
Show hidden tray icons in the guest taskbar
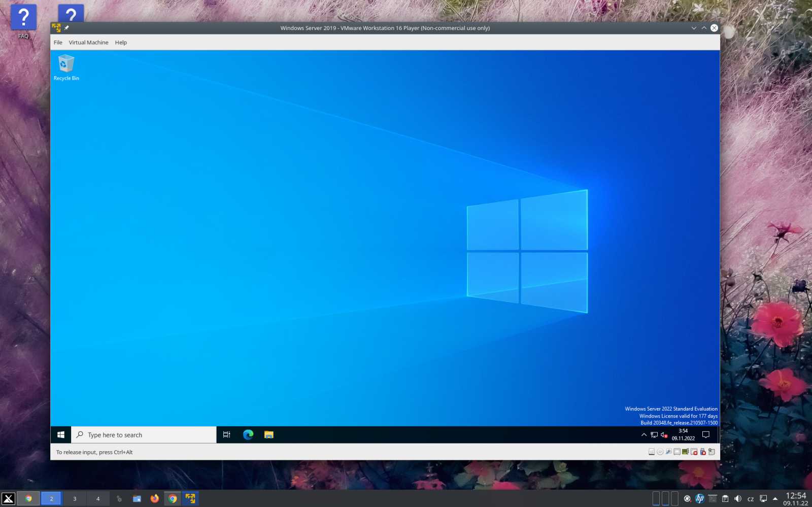pos(644,435)
